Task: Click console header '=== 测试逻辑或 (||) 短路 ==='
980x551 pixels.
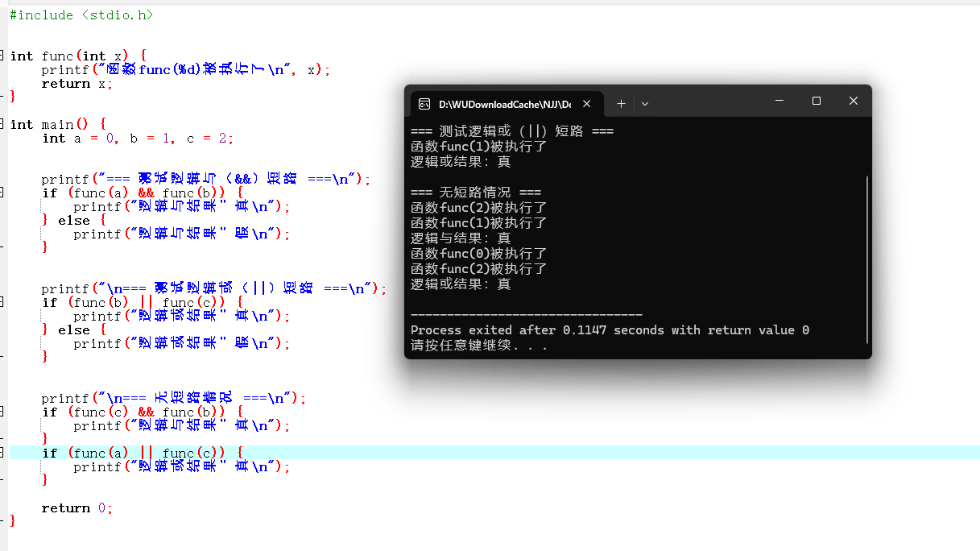Action: [512, 131]
